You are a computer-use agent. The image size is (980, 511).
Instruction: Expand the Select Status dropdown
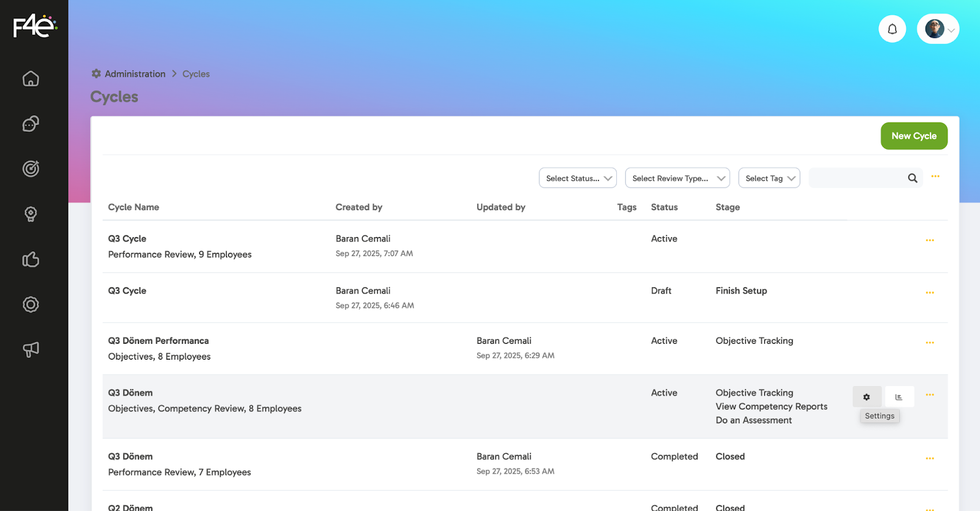[x=578, y=178]
